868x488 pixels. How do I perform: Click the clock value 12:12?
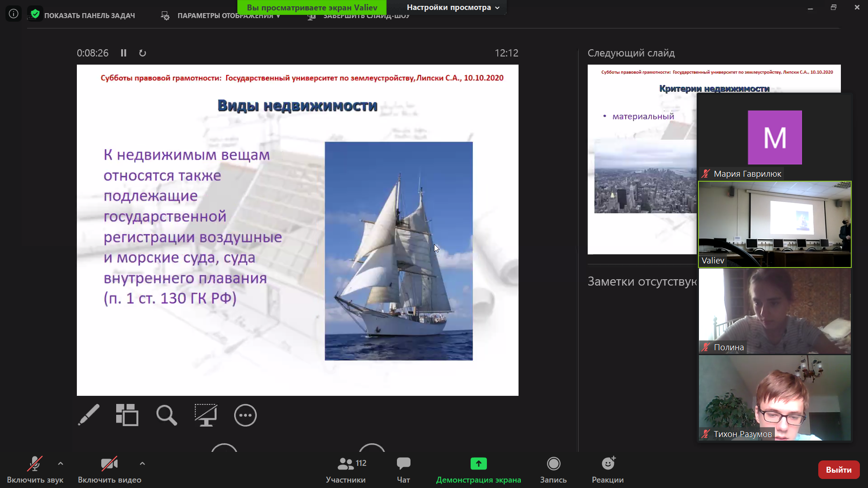click(506, 53)
